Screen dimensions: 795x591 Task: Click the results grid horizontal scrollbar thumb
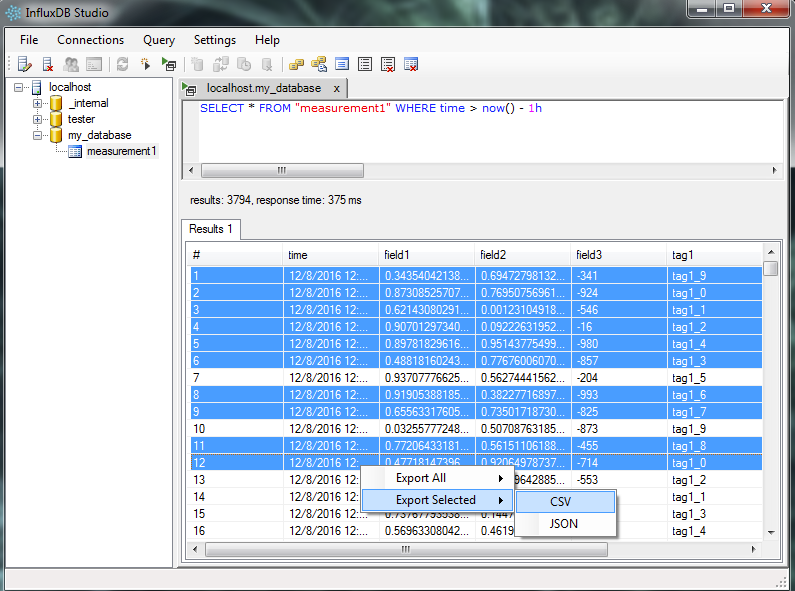click(406, 549)
